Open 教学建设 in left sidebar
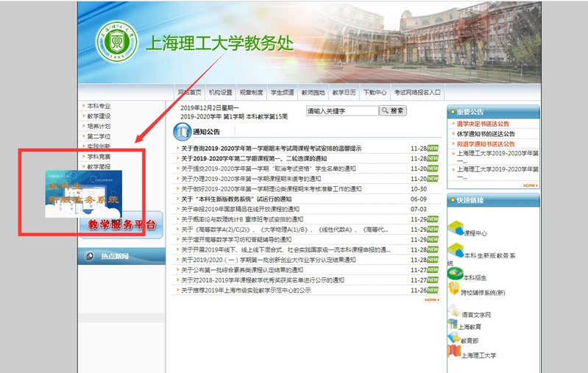This screenshot has width=588, height=373. coord(99,116)
